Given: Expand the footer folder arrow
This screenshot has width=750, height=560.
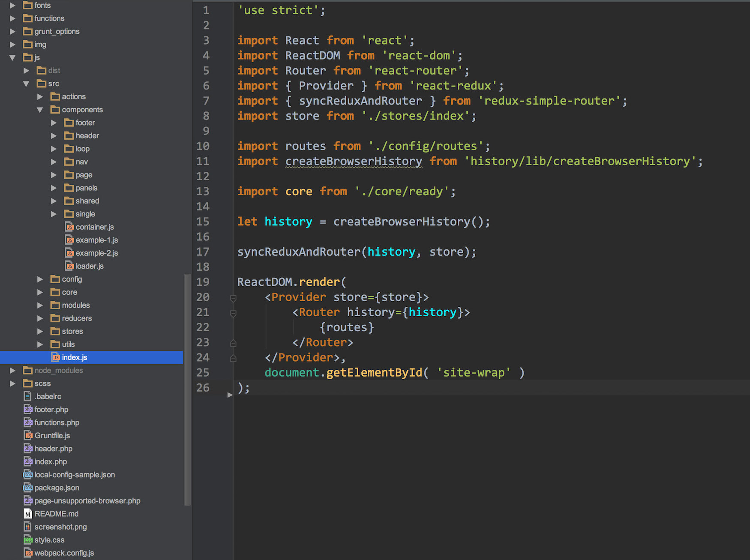Looking at the screenshot, I should [54, 123].
